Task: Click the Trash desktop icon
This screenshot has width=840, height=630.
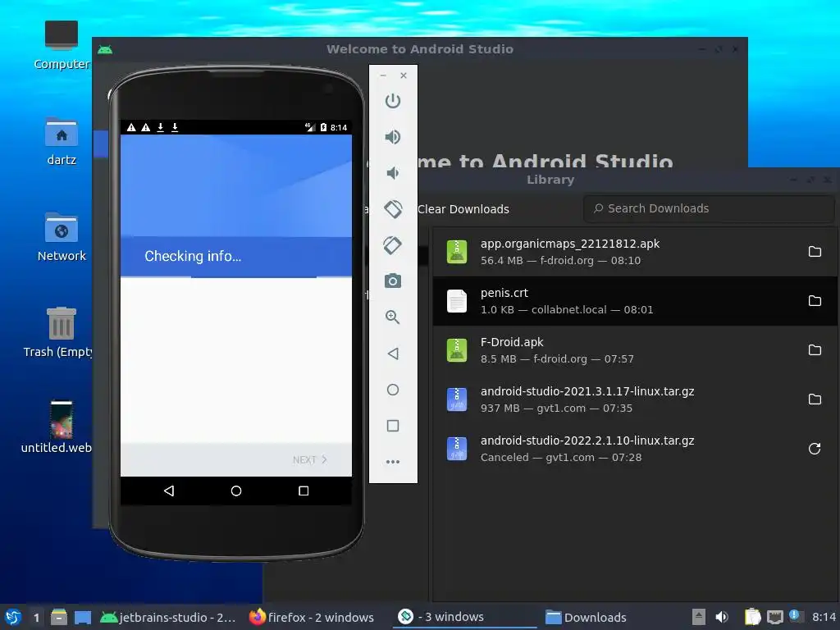Action: pyautogui.click(x=61, y=323)
